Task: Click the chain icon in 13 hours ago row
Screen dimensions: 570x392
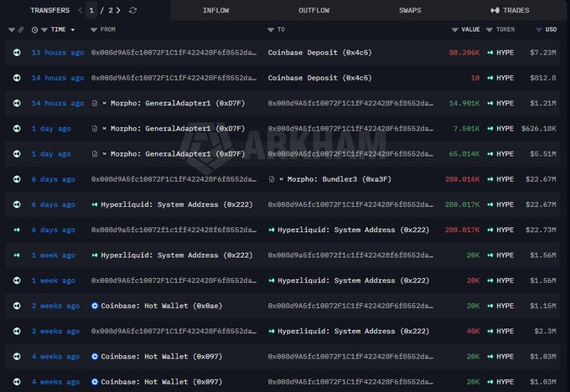Action: (x=17, y=53)
